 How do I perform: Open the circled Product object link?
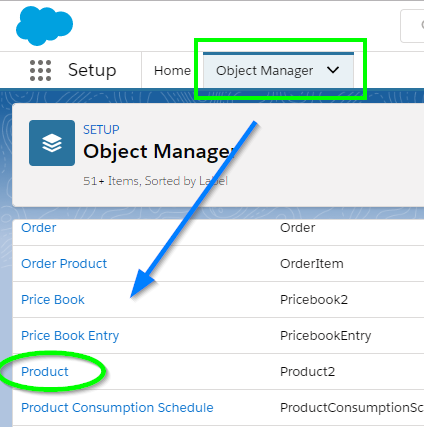tap(45, 372)
